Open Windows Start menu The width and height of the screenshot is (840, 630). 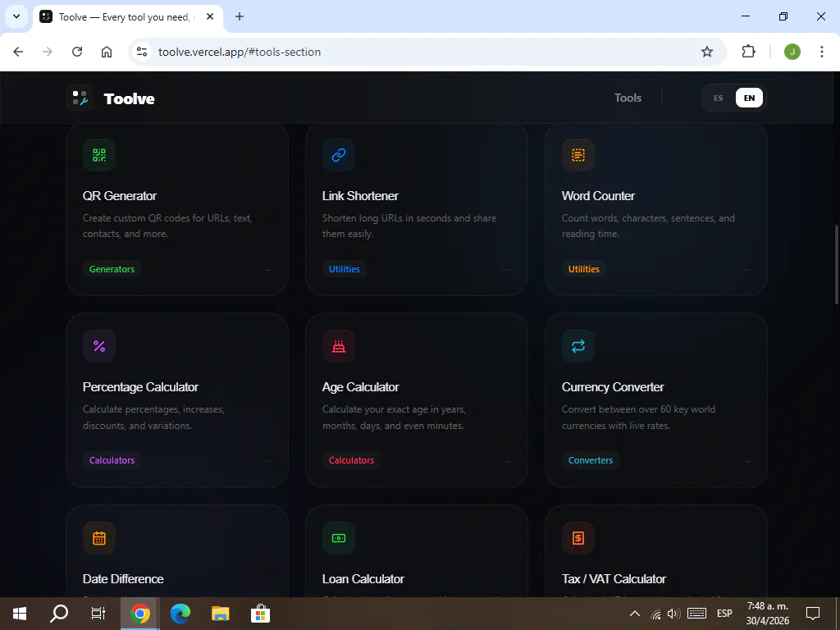[20, 614]
